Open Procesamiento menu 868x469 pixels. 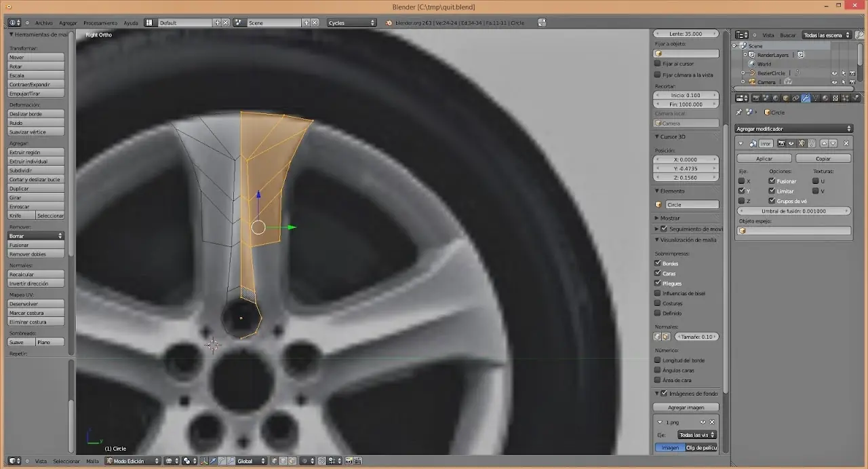tap(100, 22)
